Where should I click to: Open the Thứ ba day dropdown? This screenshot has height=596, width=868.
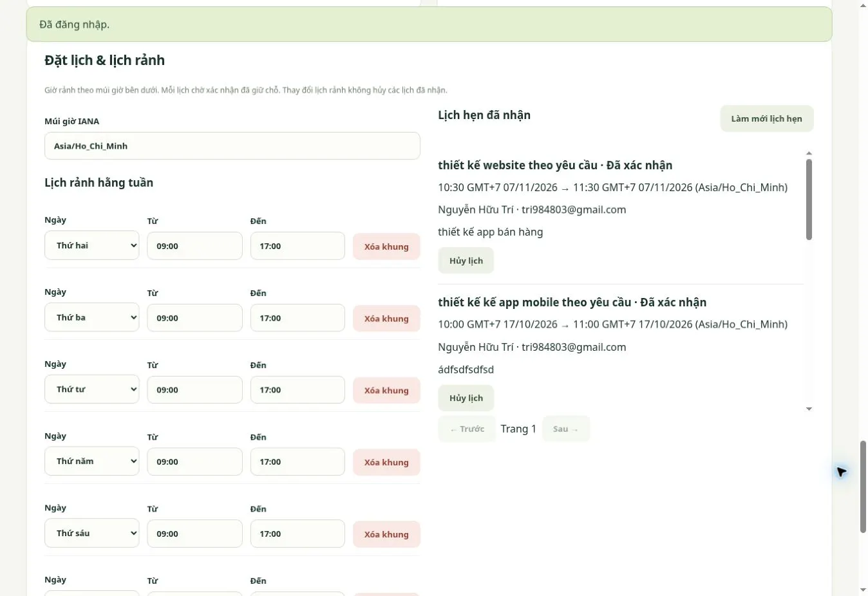pyautogui.click(x=91, y=317)
